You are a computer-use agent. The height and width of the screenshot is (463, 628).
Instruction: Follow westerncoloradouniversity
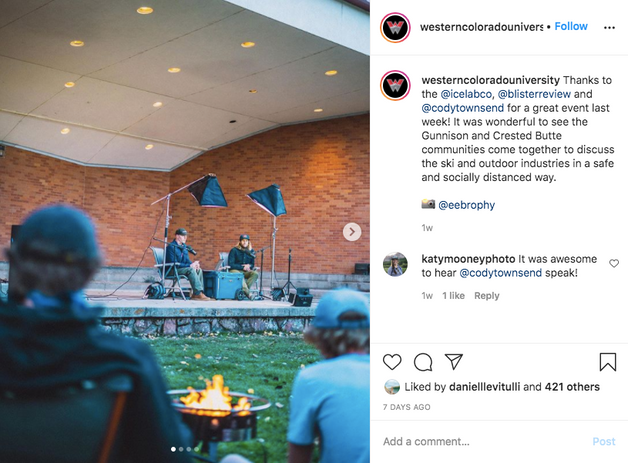(571, 26)
